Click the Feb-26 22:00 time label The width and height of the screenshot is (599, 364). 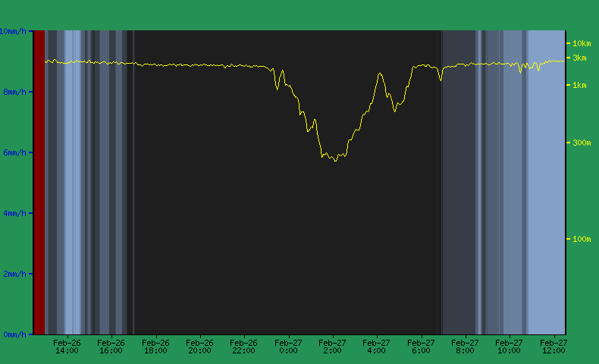(243, 347)
